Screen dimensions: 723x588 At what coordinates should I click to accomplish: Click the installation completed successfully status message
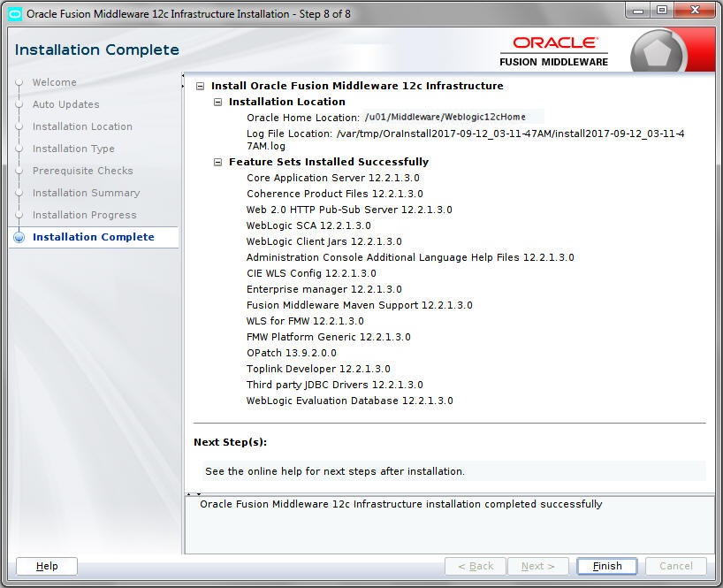pyautogui.click(x=401, y=505)
